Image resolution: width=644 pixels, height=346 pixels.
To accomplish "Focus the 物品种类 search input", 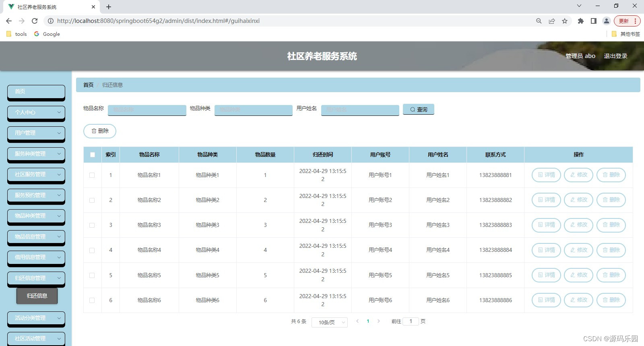I will coord(254,110).
